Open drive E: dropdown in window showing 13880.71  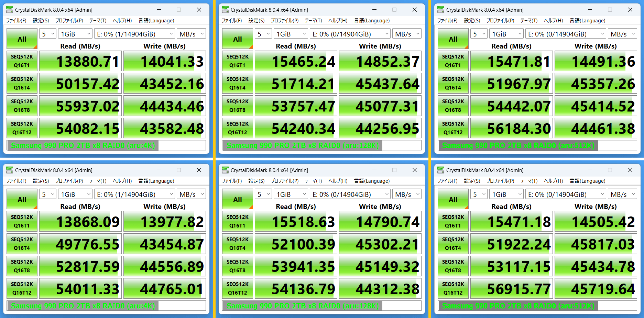coord(134,34)
